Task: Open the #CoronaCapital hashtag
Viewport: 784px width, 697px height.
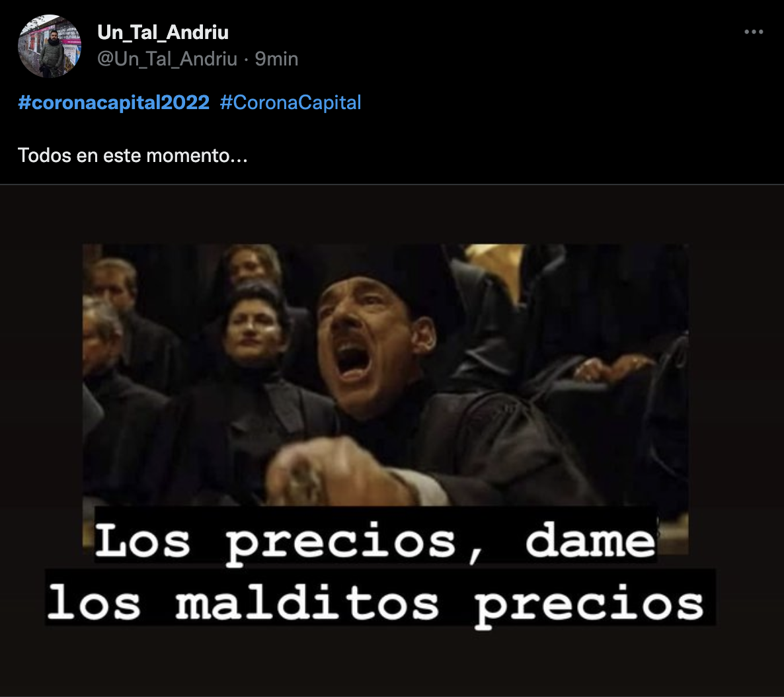Action: tap(290, 102)
